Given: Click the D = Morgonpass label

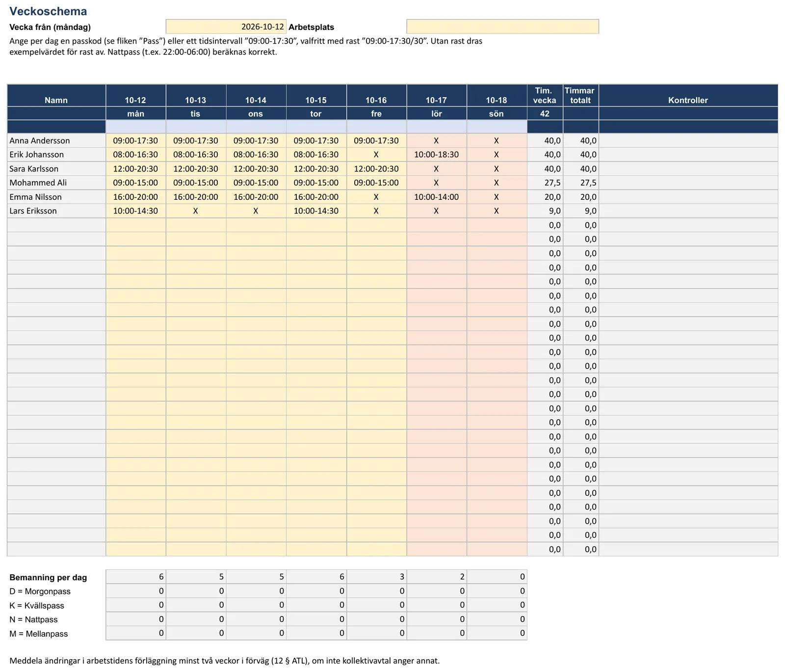Looking at the screenshot, I should pos(40,591).
